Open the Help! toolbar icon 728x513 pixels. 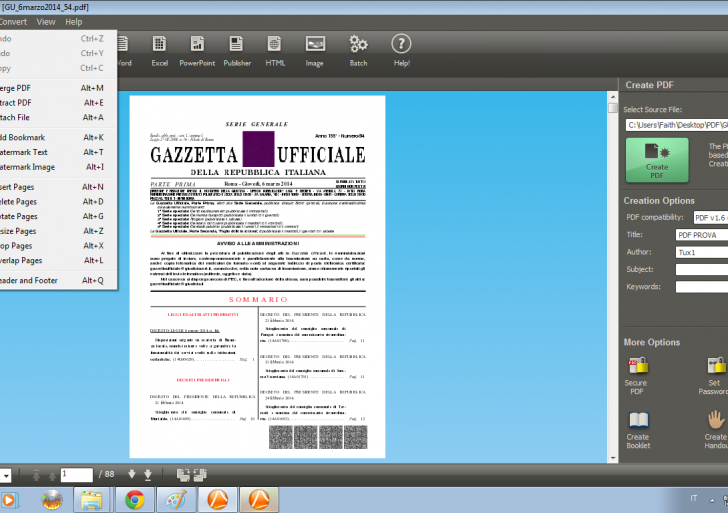click(401, 49)
